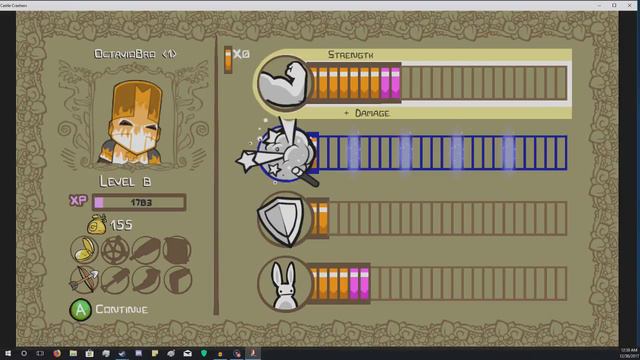Screen dimensions: 640x360
Task: Click the Level 8 text
Action: coord(126,181)
